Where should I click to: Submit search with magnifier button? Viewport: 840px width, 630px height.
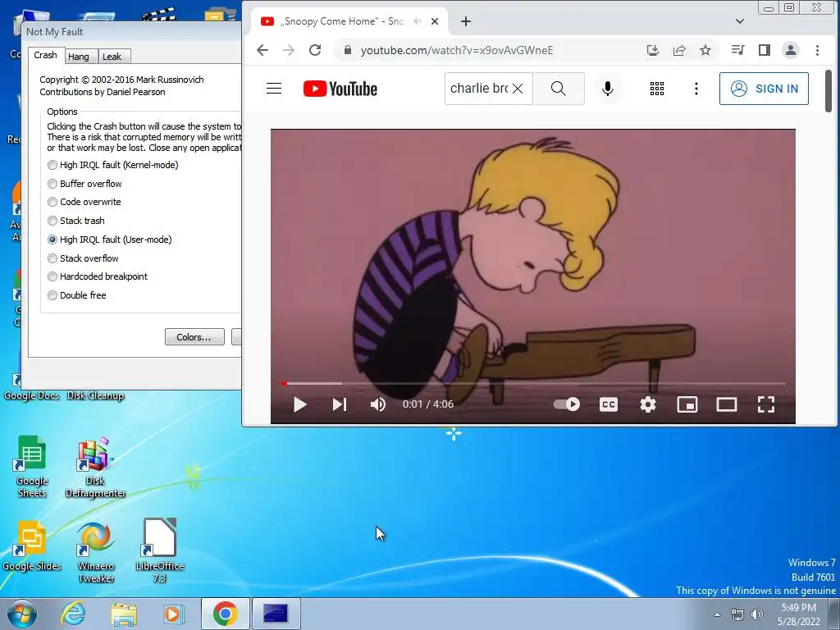pos(558,89)
